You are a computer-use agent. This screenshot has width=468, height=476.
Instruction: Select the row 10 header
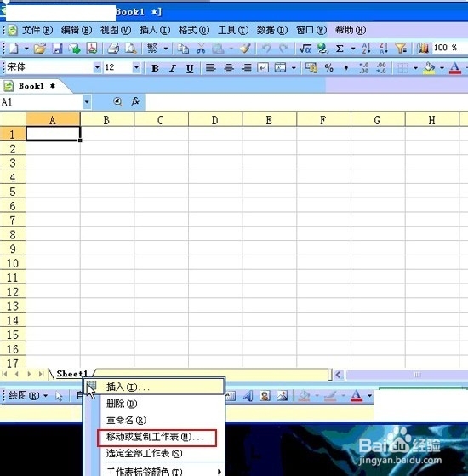coord(13,263)
